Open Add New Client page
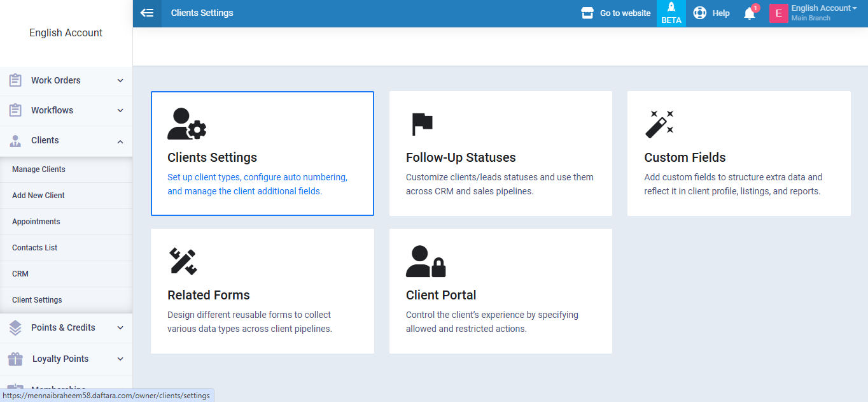This screenshot has width=868, height=402. [x=38, y=196]
